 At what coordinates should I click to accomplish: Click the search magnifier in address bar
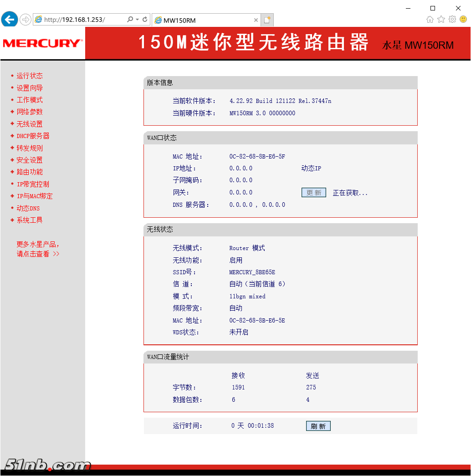click(130, 20)
